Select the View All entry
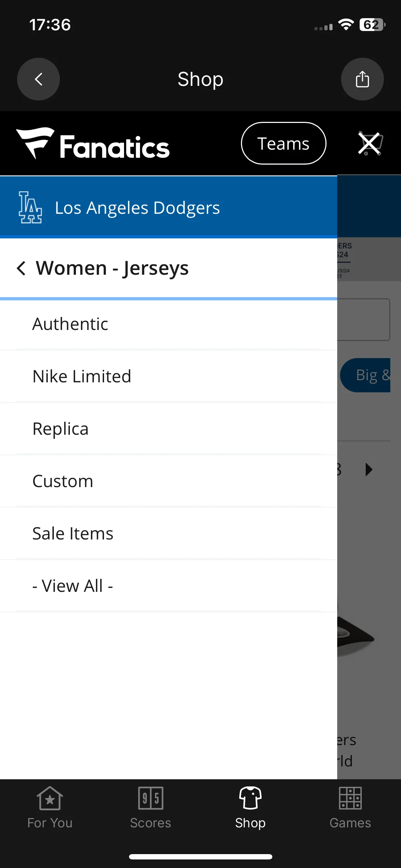Screen dimensions: 401x868 [169, 586]
